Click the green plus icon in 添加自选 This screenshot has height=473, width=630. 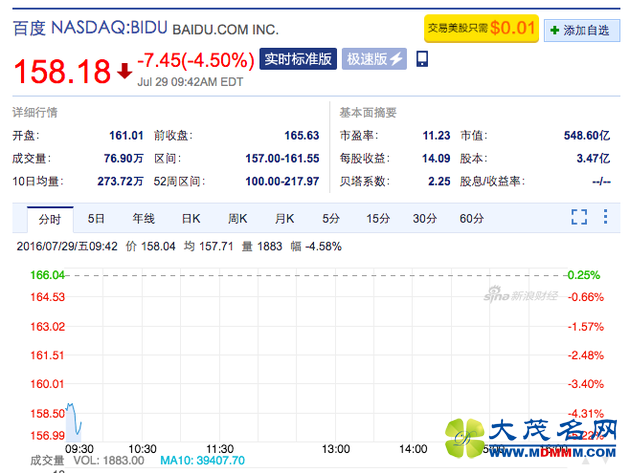coord(554,30)
